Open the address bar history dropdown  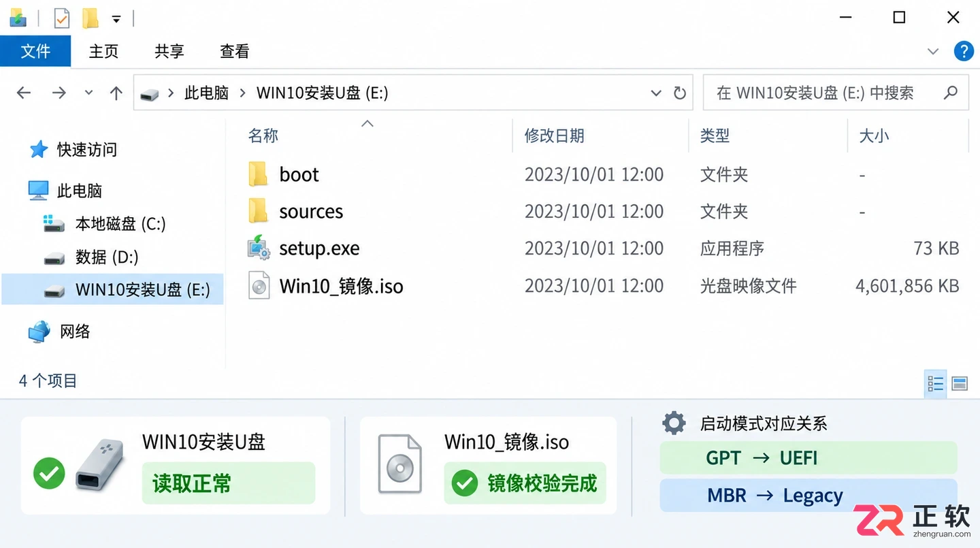[656, 93]
